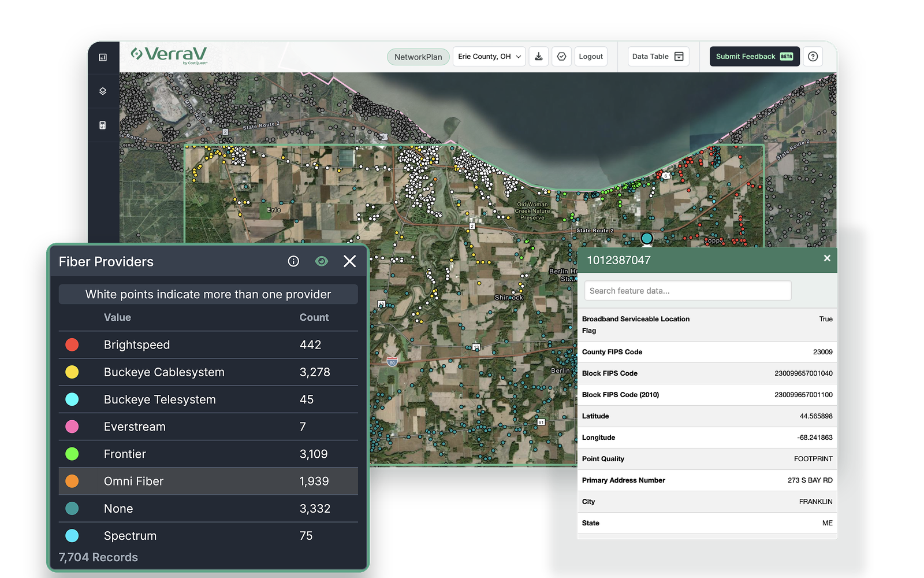Open the Data Table view
This screenshot has width=924, height=578.
click(658, 57)
